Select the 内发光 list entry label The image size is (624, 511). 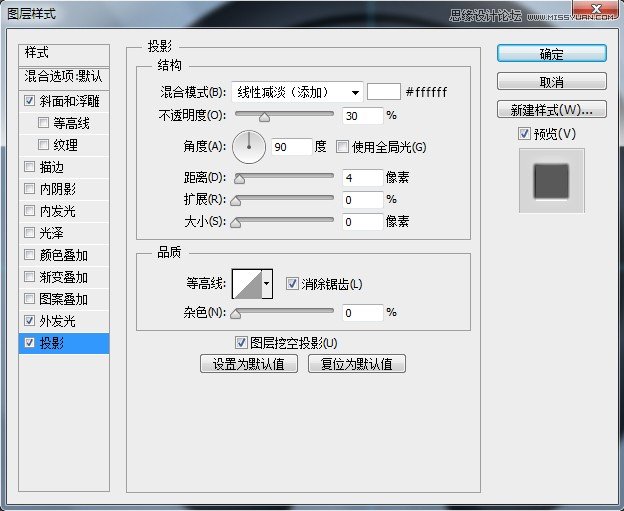click(x=57, y=211)
